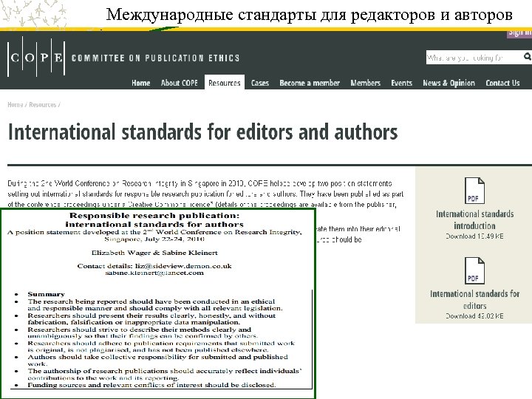Click the Resources breadcrumb link
This screenshot has height=399, width=532.
(42, 104)
